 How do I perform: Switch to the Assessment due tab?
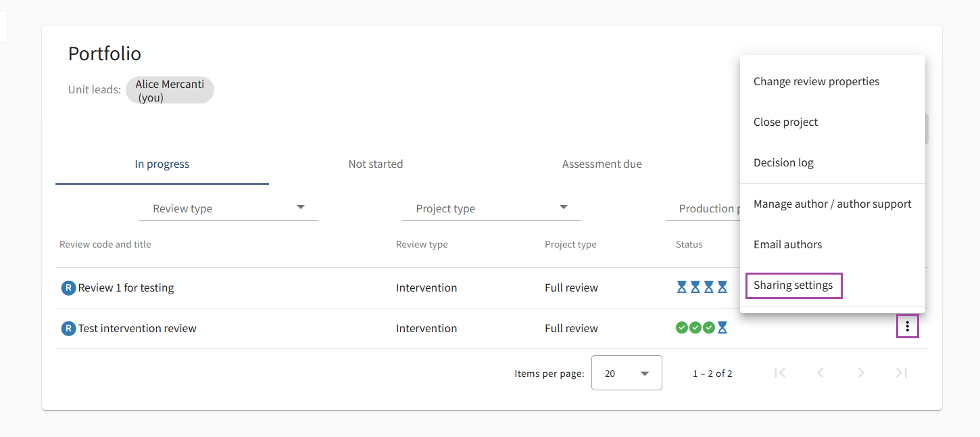[602, 164]
